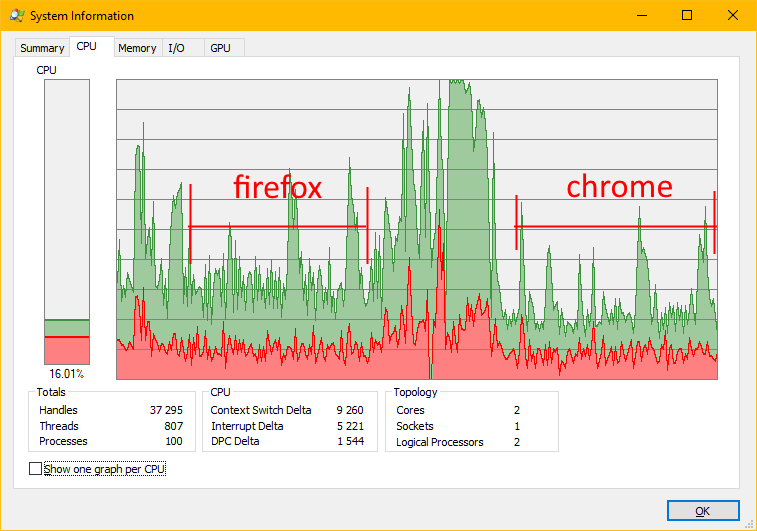Image resolution: width=757 pixels, height=531 pixels.
Task: Click the Sockets label in Topology
Action: pos(415,426)
